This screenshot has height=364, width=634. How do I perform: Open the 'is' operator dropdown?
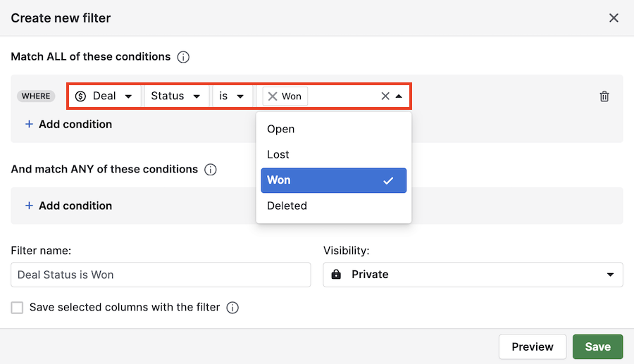(231, 96)
